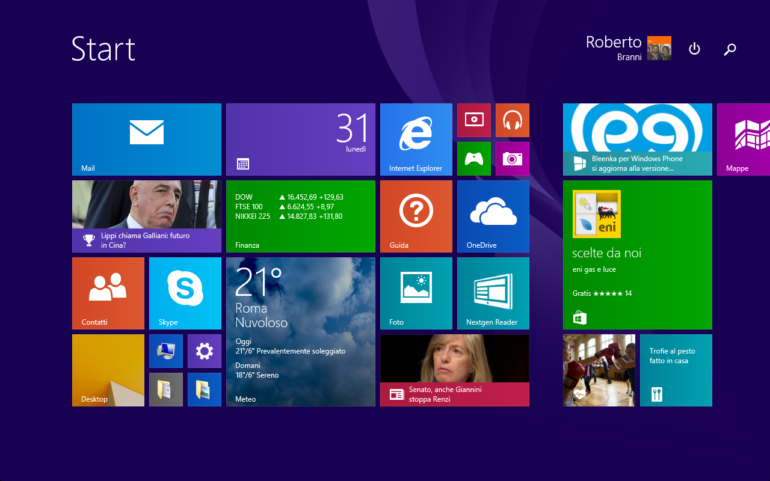Click the power button icon
Image resolution: width=770 pixels, height=481 pixels.
pos(694,49)
